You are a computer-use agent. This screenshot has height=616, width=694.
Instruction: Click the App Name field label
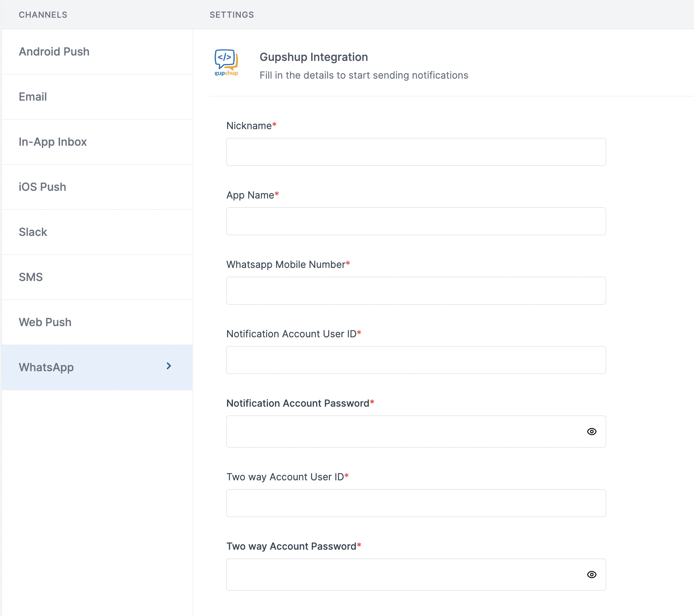pos(253,195)
